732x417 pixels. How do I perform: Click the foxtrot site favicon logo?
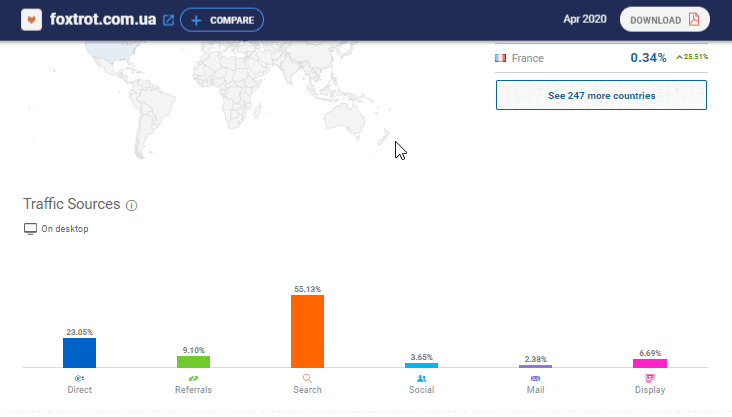click(32, 20)
